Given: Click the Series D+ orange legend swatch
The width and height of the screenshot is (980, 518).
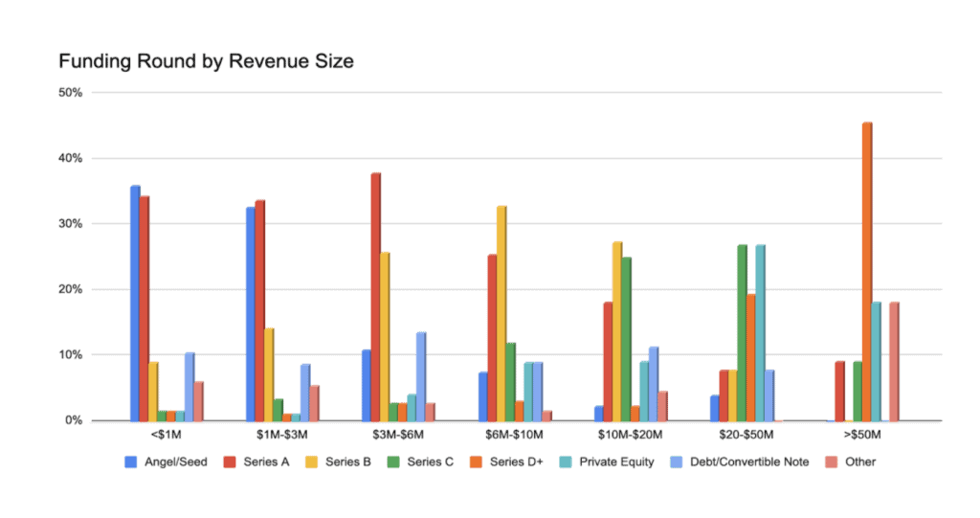Looking at the screenshot, I should pyautogui.click(x=476, y=462).
